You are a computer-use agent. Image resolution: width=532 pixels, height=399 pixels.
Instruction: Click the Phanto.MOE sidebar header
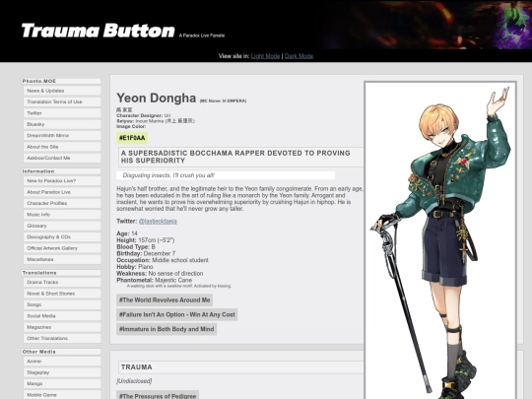point(61,81)
